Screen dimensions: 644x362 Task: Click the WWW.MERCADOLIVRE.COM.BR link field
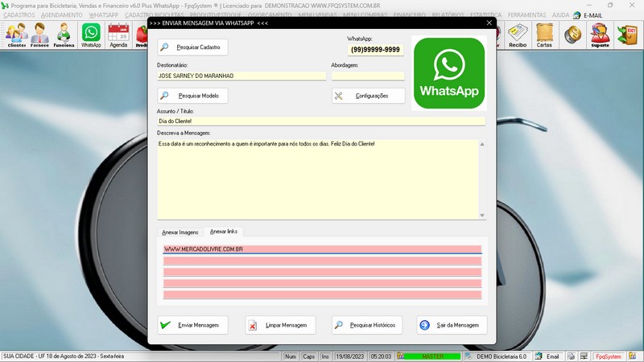323,249
